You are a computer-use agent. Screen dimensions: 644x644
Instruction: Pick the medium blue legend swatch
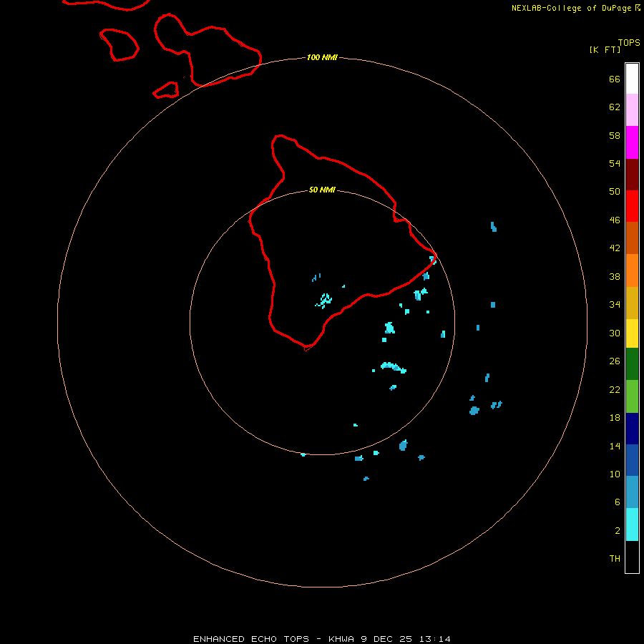pos(632,460)
